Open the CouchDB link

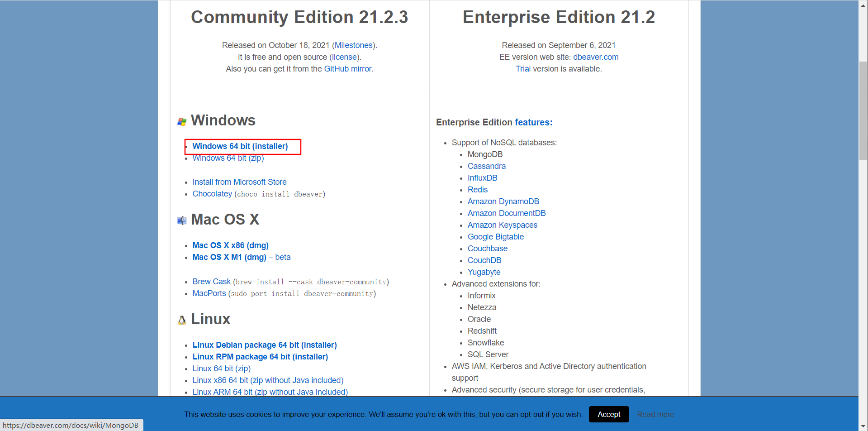[484, 260]
